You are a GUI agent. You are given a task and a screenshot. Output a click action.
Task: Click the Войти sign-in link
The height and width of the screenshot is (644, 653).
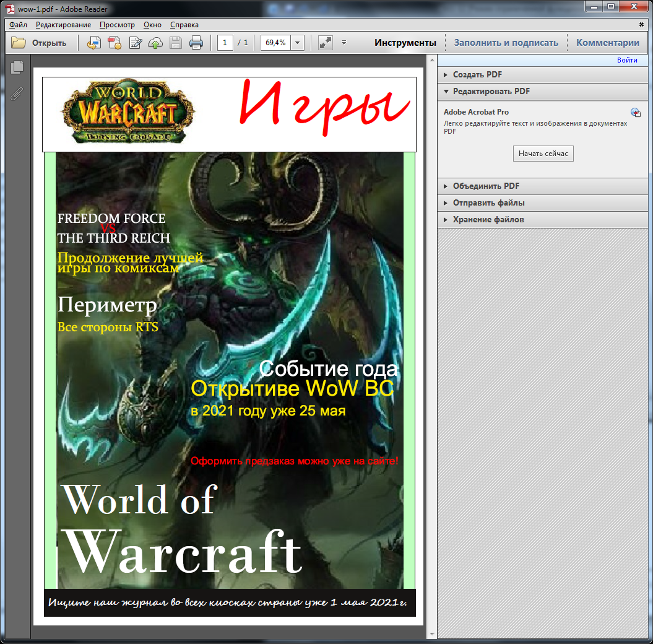coord(627,60)
